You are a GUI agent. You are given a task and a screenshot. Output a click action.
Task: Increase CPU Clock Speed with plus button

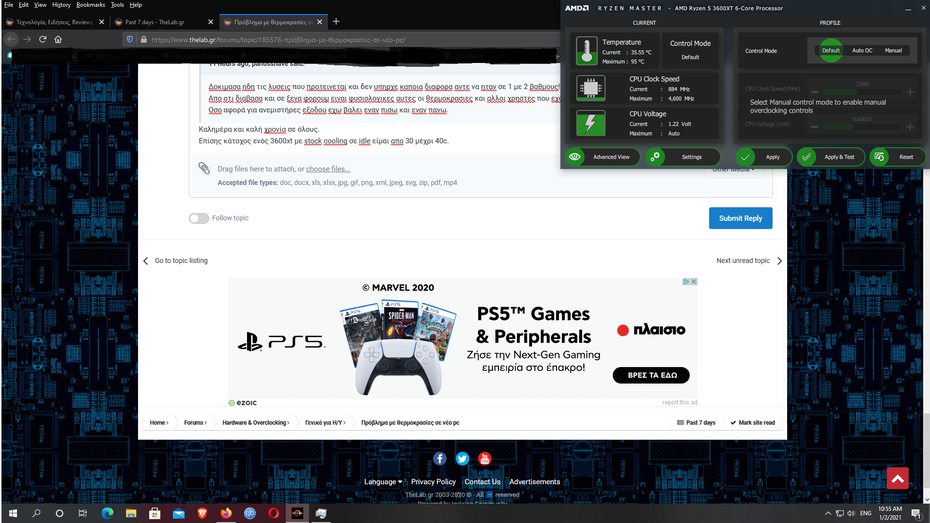tap(910, 92)
